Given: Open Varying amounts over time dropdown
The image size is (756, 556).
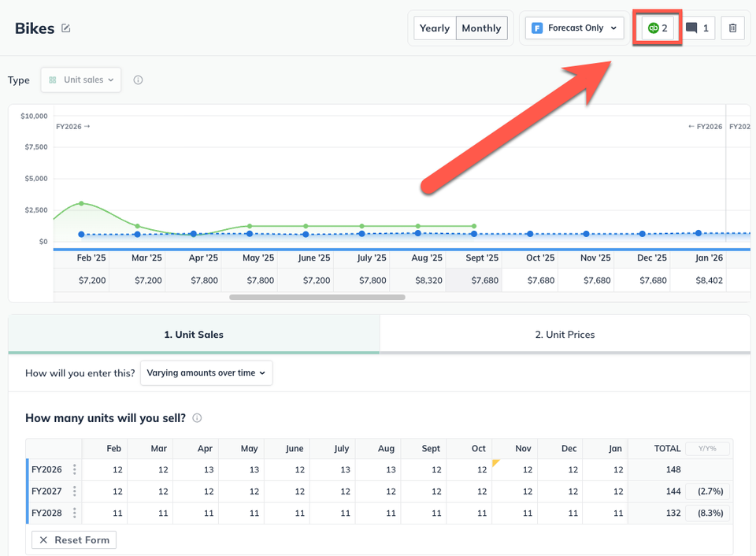Looking at the screenshot, I should (206, 373).
